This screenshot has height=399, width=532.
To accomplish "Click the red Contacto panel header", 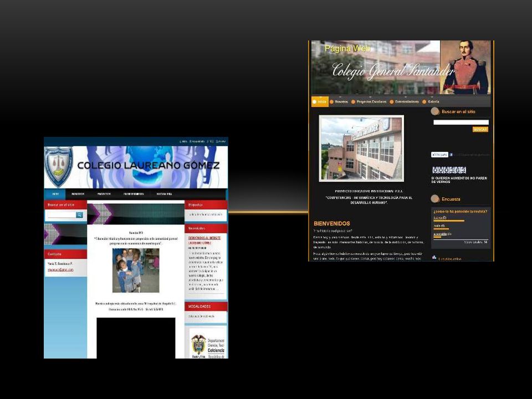I will [65, 254].
